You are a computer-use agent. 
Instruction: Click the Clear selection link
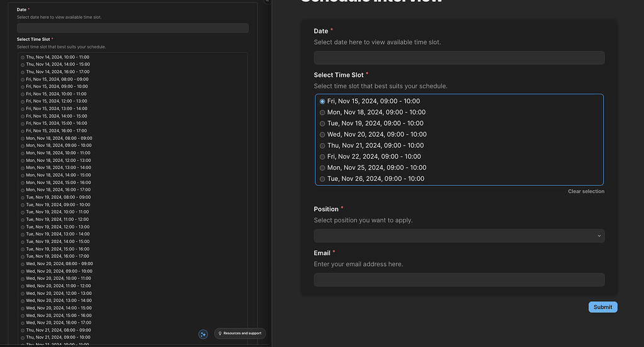(585, 191)
